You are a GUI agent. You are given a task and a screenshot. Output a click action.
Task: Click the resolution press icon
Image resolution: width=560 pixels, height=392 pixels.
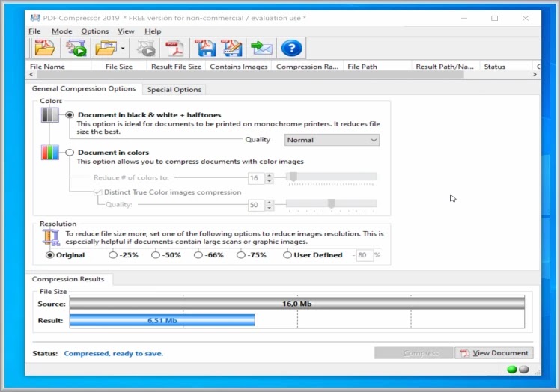[51, 237]
